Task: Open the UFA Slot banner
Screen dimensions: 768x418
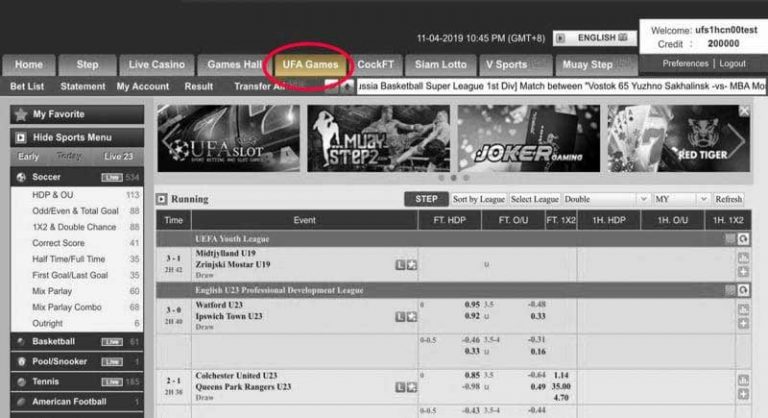Action: click(x=228, y=138)
